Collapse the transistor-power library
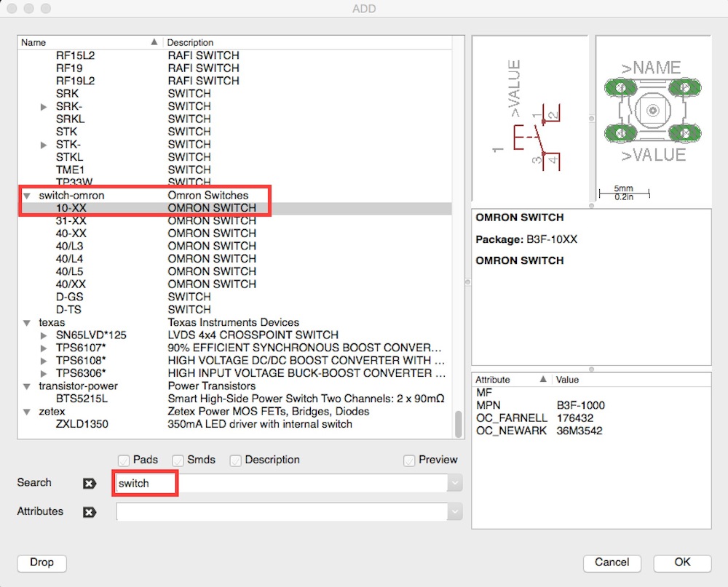 tap(27, 386)
